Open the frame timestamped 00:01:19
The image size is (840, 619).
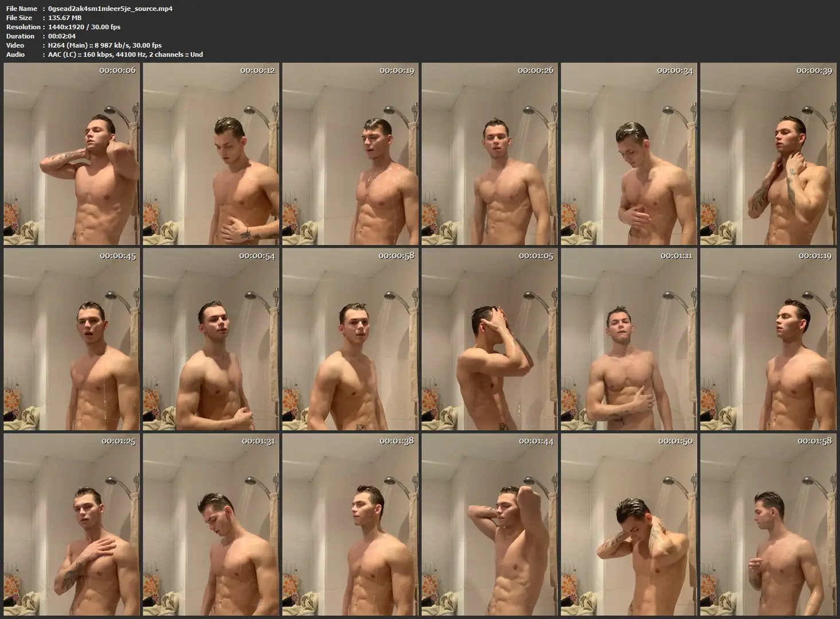(768, 339)
